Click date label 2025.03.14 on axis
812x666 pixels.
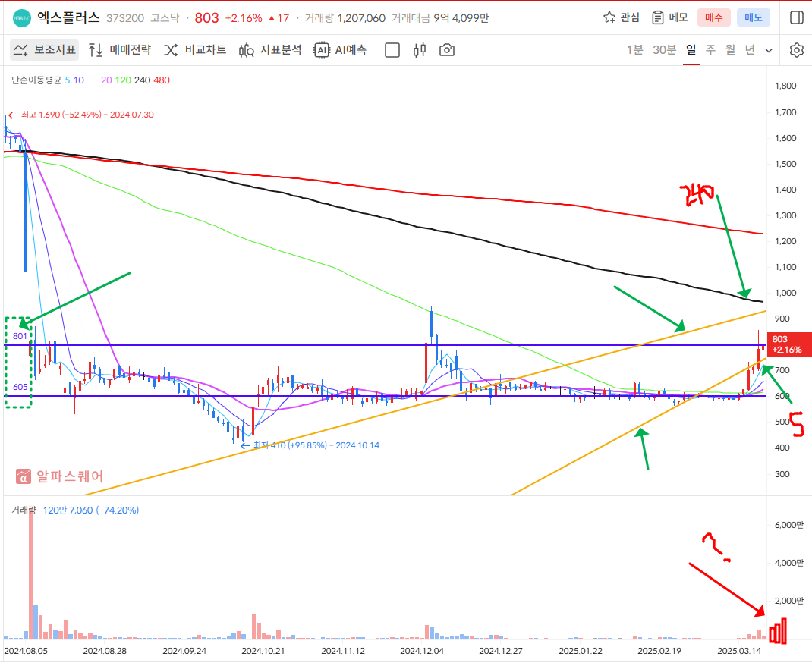(x=739, y=651)
